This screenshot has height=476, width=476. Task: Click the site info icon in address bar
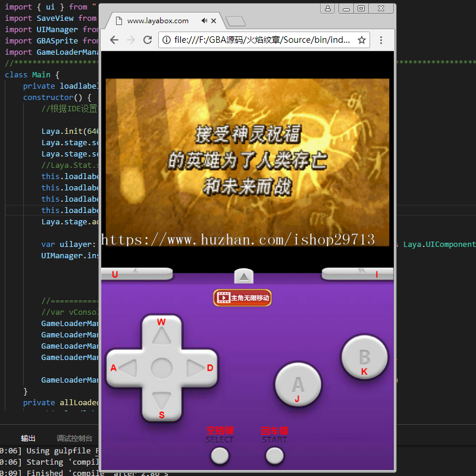coord(167,40)
